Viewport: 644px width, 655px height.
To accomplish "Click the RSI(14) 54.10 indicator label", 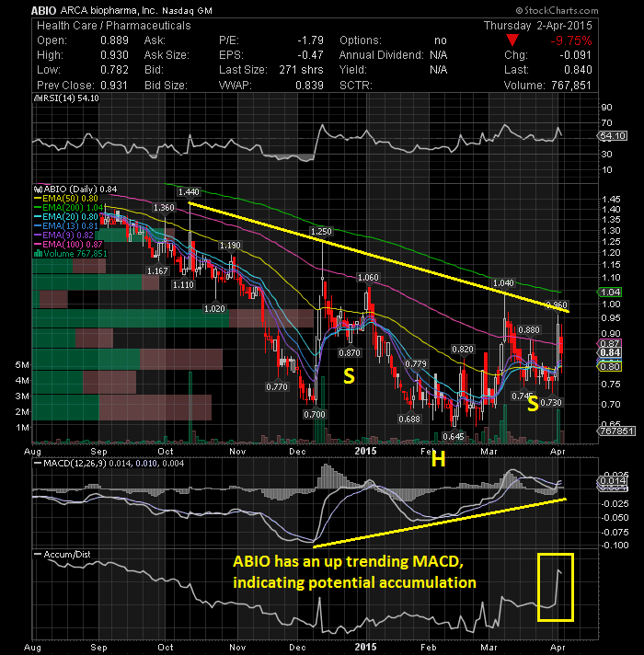I will [x=66, y=98].
